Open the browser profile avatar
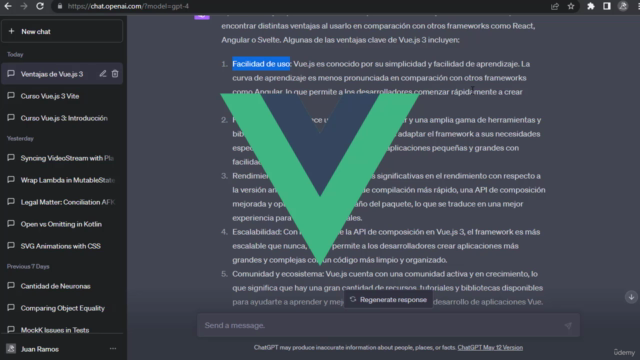Image resolution: width=640 pixels, height=360 pixels. (623, 6)
